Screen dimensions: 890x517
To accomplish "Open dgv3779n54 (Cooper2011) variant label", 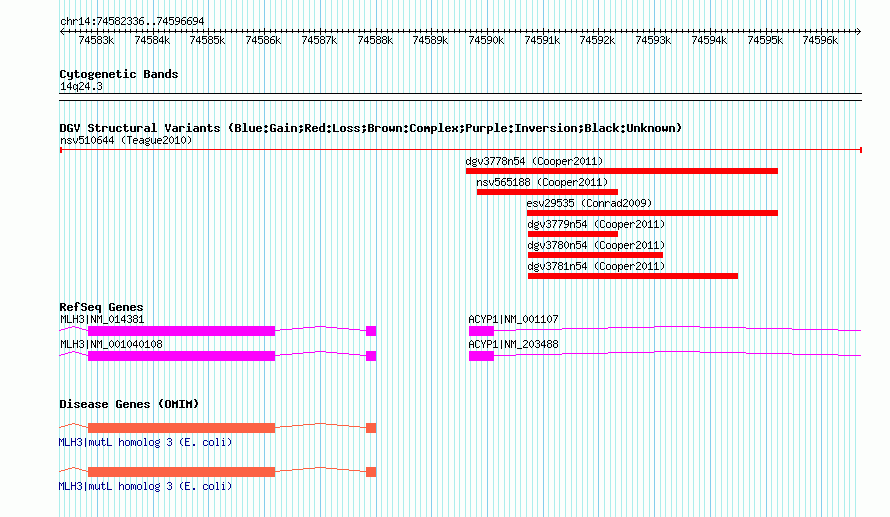I will pos(596,224).
